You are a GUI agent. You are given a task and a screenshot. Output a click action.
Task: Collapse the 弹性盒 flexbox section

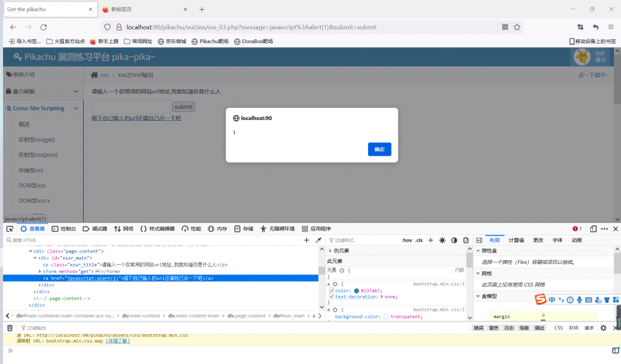tap(478, 251)
